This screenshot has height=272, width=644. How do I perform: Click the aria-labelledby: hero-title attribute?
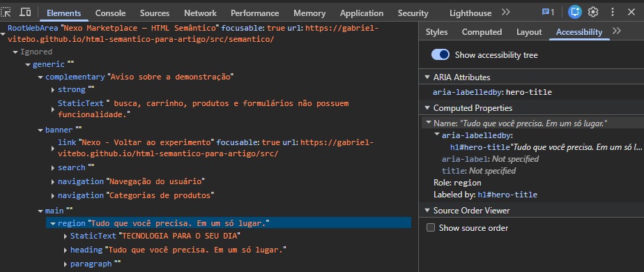pyautogui.click(x=492, y=93)
